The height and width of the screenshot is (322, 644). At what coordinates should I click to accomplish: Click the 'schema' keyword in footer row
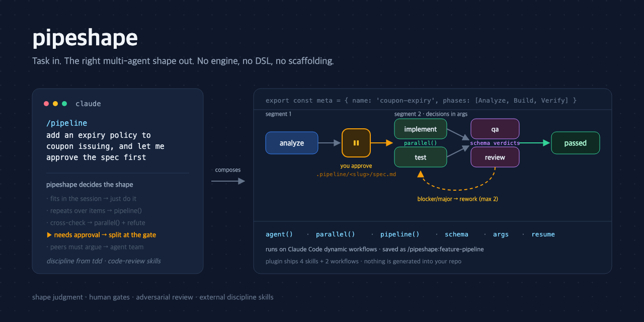[456, 234]
